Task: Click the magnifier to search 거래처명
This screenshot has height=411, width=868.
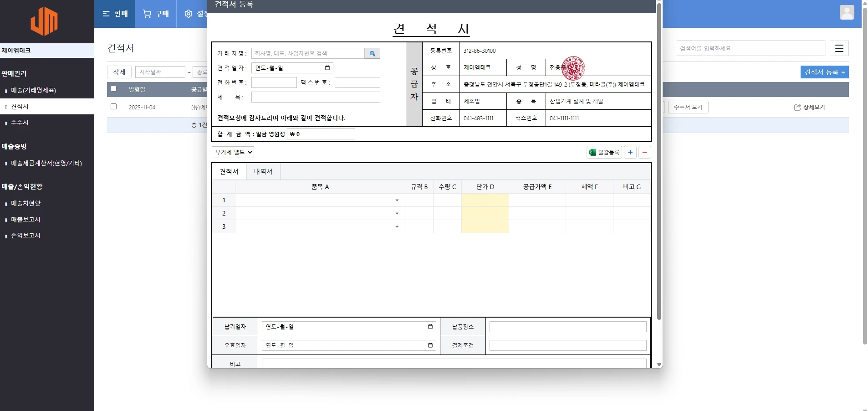Action: coord(372,53)
